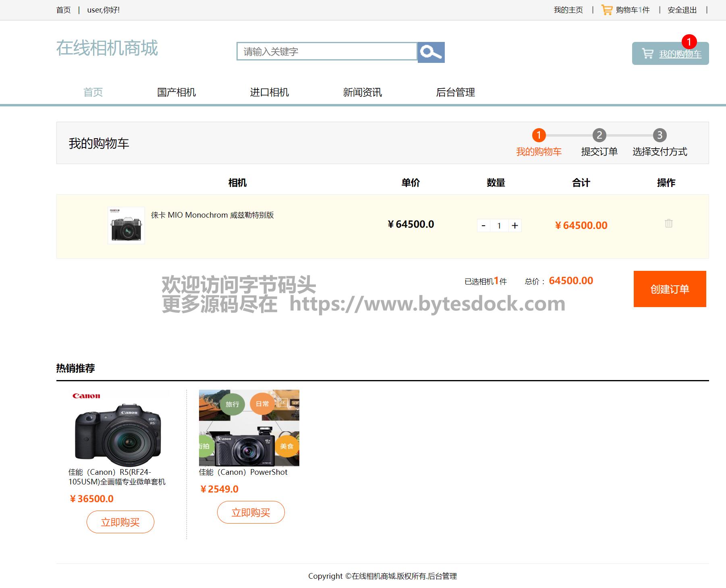This screenshot has height=588, width=726.
Task: Type in the 请输入关键字 search box
Action: point(327,52)
